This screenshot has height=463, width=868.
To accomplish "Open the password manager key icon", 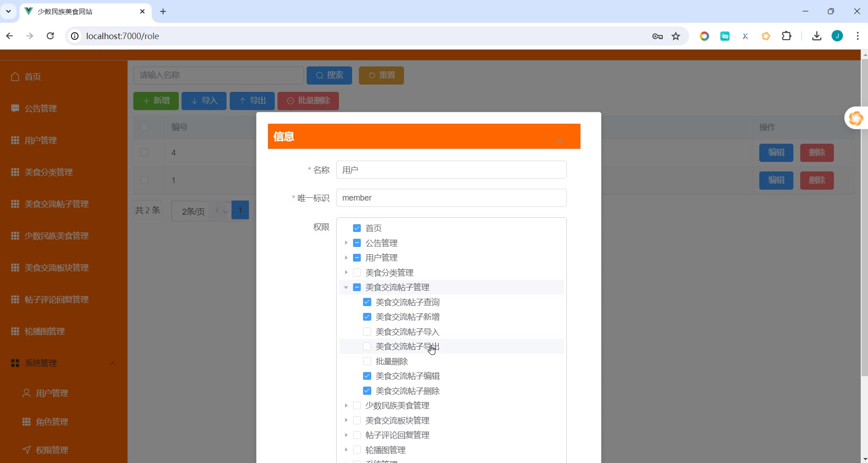I will click(657, 36).
